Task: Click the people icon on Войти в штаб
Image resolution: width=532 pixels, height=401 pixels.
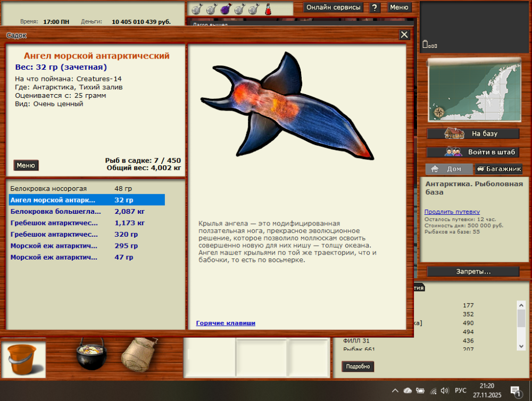Action: click(453, 152)
